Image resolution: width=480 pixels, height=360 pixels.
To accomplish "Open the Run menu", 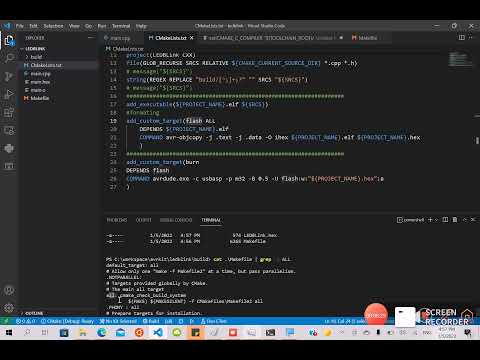I will point(102,26).
